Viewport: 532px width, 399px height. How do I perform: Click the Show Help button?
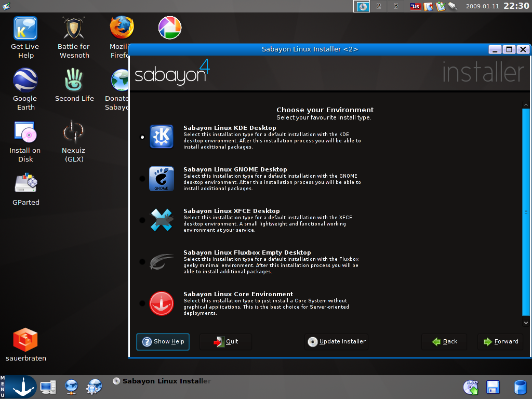163,342
